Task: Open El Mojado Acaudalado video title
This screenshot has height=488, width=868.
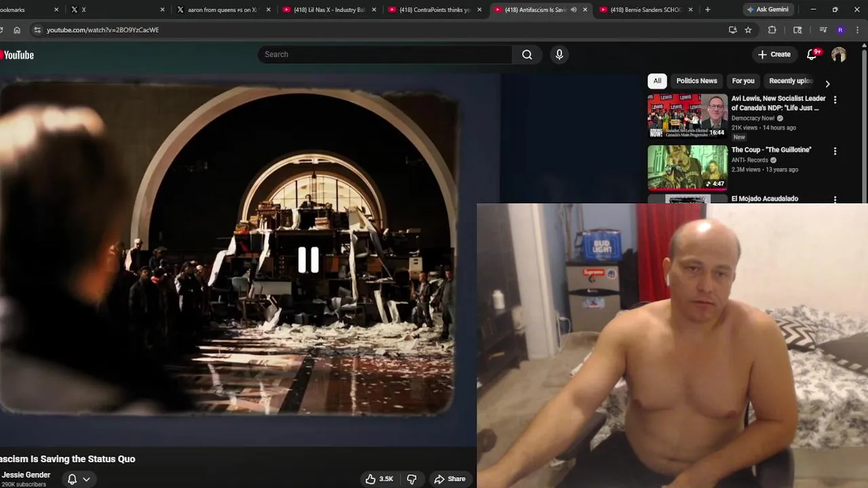Action: [x=764, y=199]
